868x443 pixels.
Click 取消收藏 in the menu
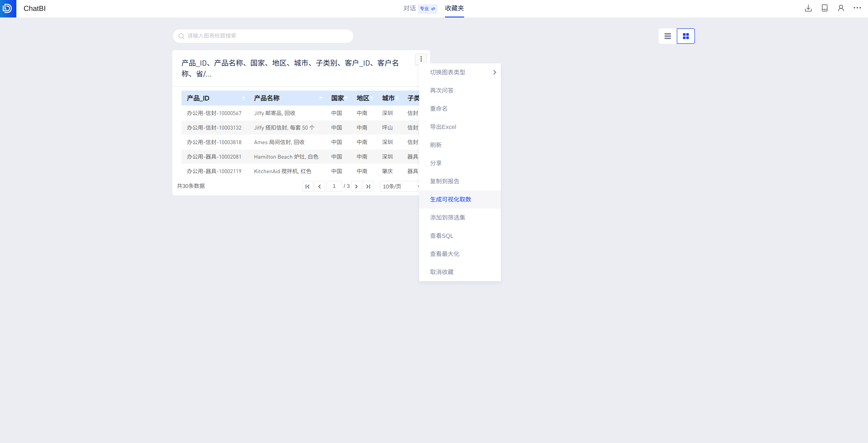tap(441, 272)
